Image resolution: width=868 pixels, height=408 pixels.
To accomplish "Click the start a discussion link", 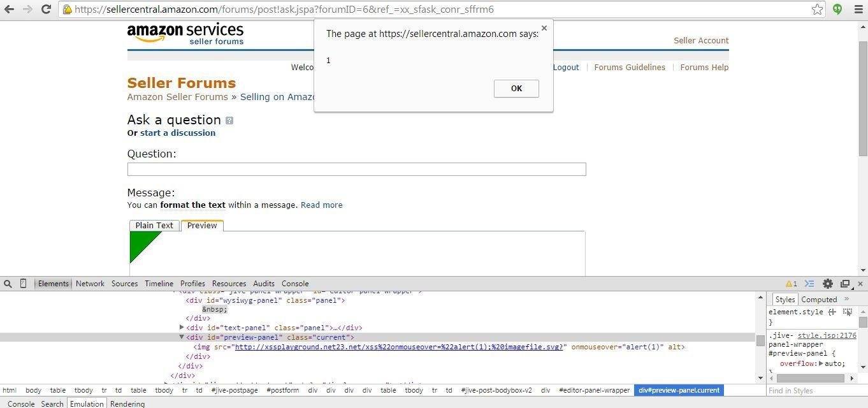I will click(178, 133).
